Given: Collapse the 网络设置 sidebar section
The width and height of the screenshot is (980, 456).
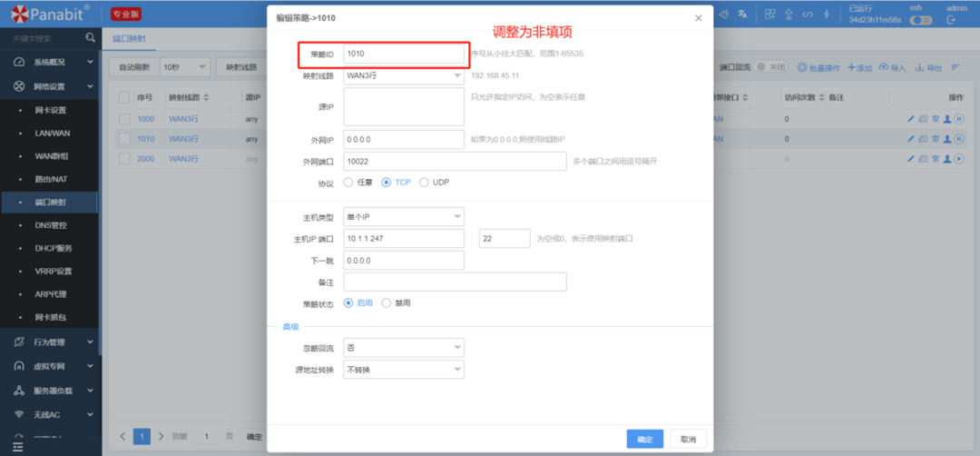Looking at the screenshot, I should pyautogui.click(x=50, y=86).
